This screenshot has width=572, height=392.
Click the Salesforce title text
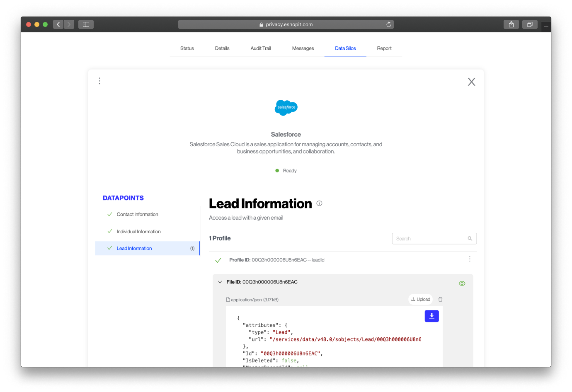(286, 135)
